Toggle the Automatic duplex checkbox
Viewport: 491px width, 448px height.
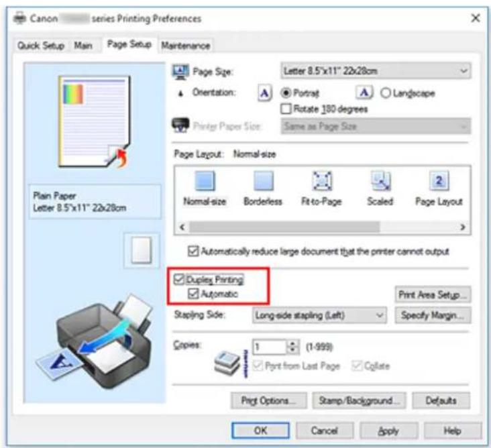pos(193,294)
